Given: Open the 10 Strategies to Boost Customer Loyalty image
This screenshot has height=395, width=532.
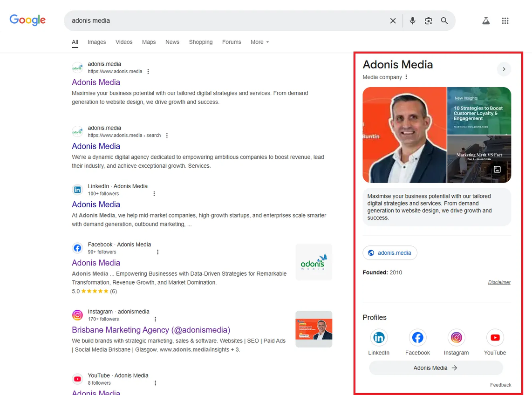Looking at the screenshot, I should coord(479,110).
